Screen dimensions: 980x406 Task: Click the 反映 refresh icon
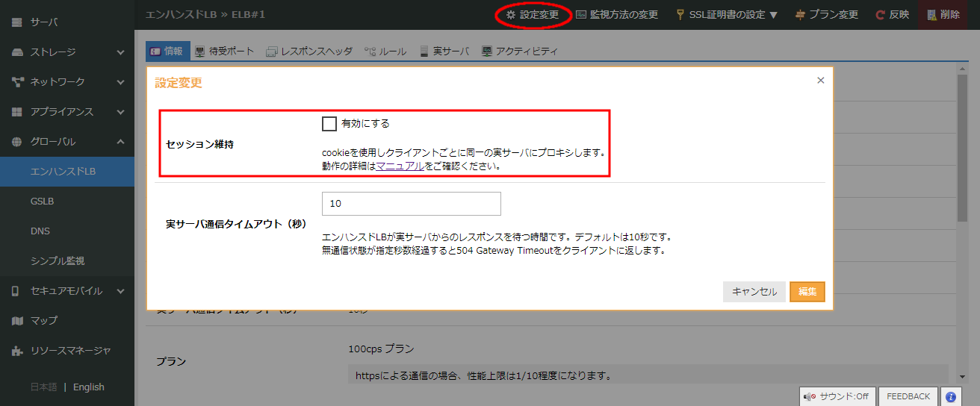[880, 15]
